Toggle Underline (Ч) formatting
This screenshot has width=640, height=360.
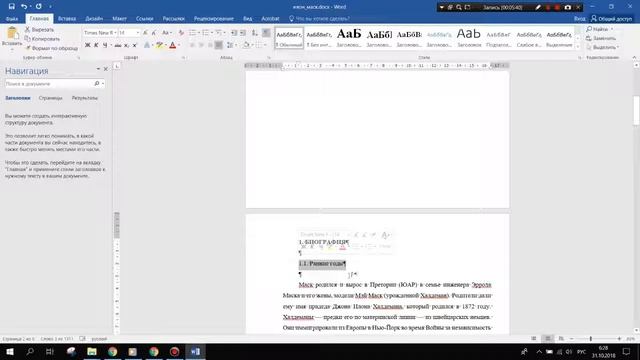[105, 45]
